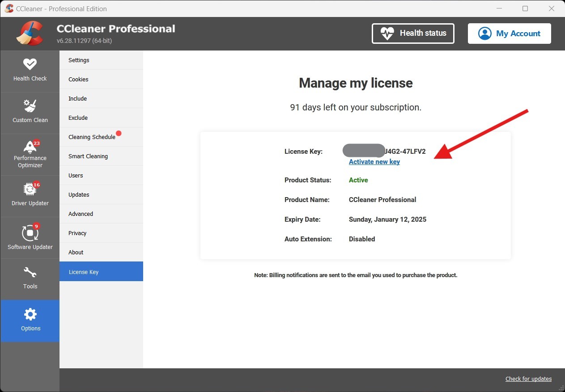The image size is (565, 392).
Task: Open the Settings options page
Action: [x=101, y=60]
